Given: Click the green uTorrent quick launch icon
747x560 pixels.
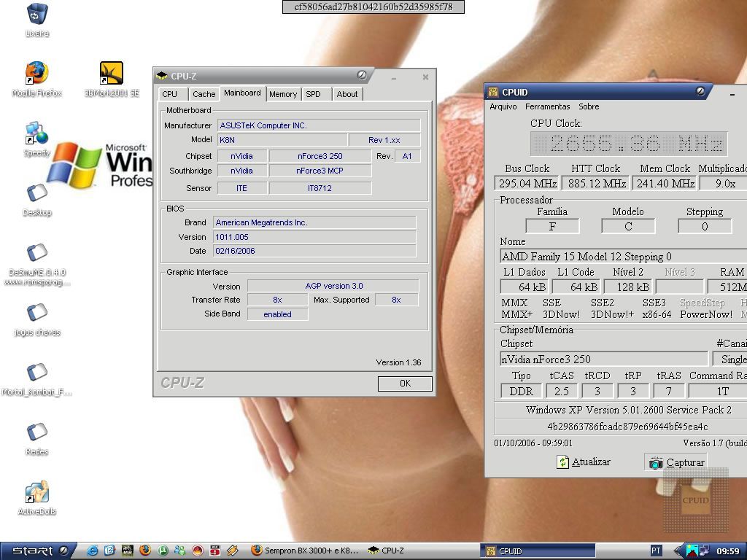Looking at the screenshot, I should pos(163,551).
